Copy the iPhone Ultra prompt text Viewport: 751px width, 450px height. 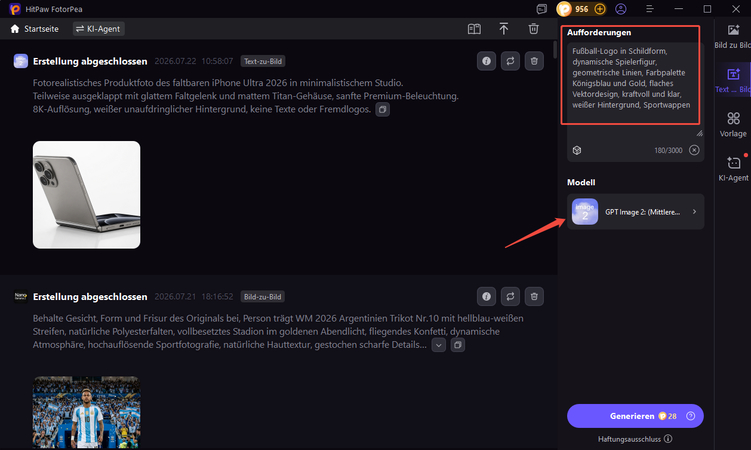[x=382, y=110]
